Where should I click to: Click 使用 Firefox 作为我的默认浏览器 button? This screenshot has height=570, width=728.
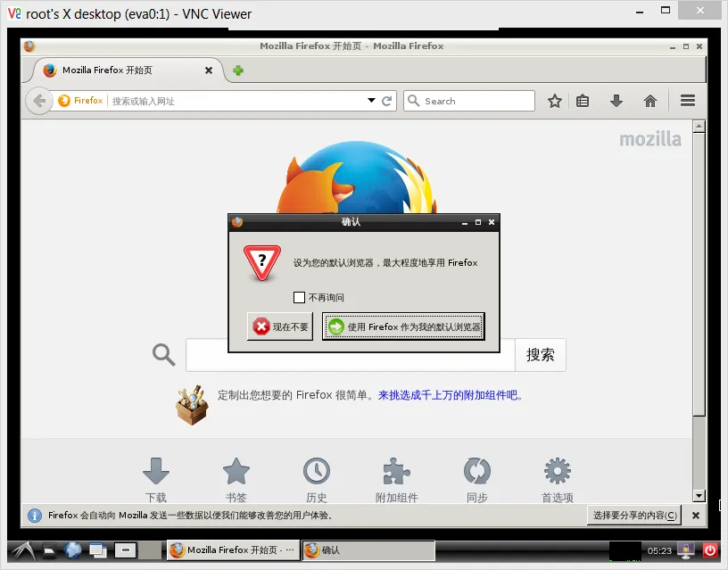pos(403,326)
